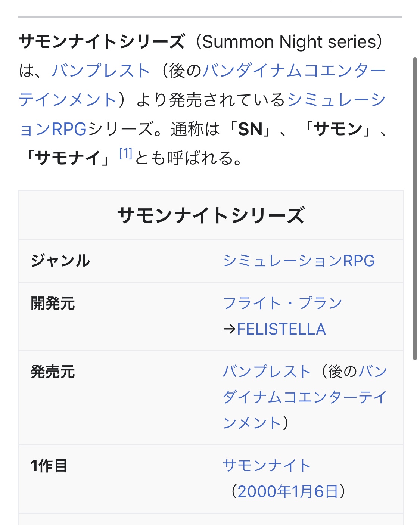Open the フライト・プラン developer link
This screenshot has height=525, width=420.
[282, 303]
